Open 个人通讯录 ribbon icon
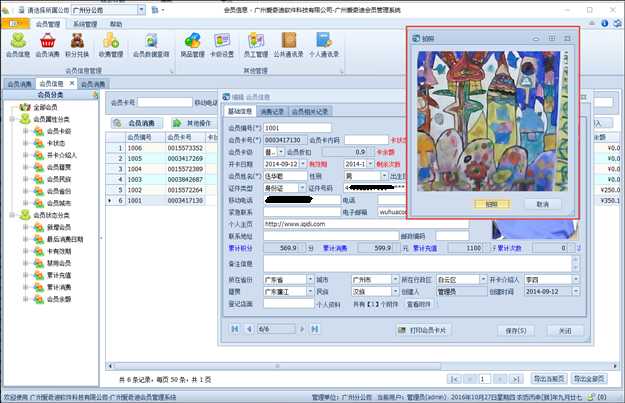The image size is (625, 403). tap(324, 45)
